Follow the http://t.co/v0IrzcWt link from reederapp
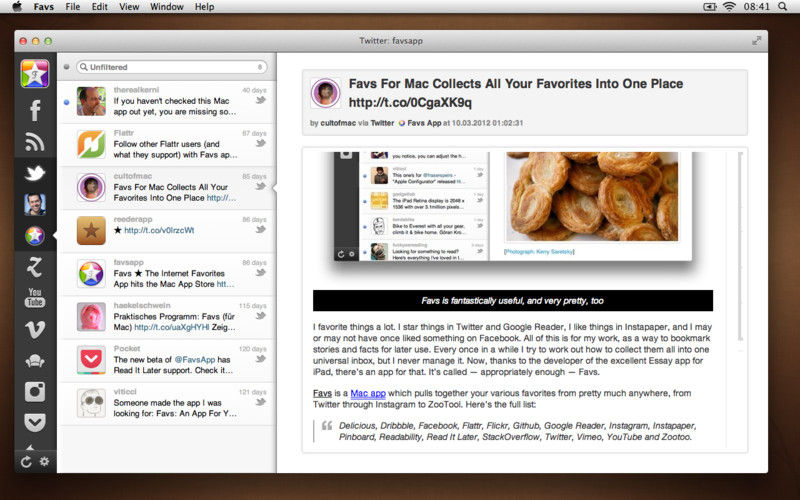 click(159, 230)
